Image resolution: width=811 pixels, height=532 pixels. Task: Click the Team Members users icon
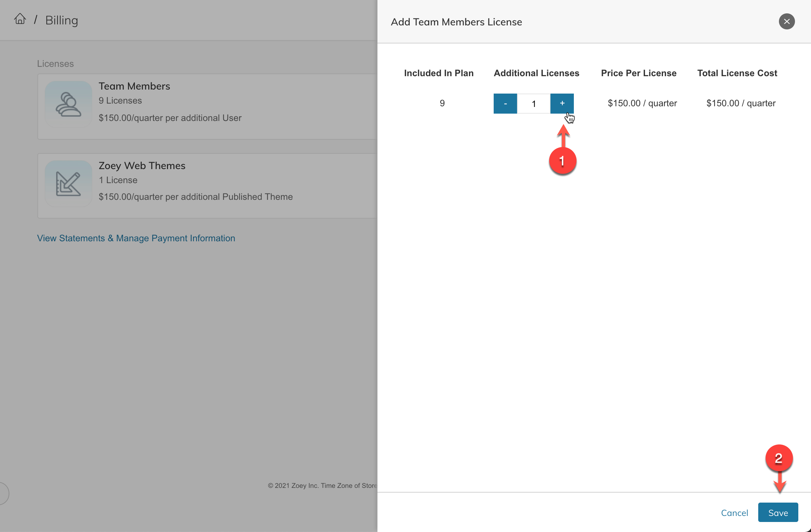pos(68,104)
